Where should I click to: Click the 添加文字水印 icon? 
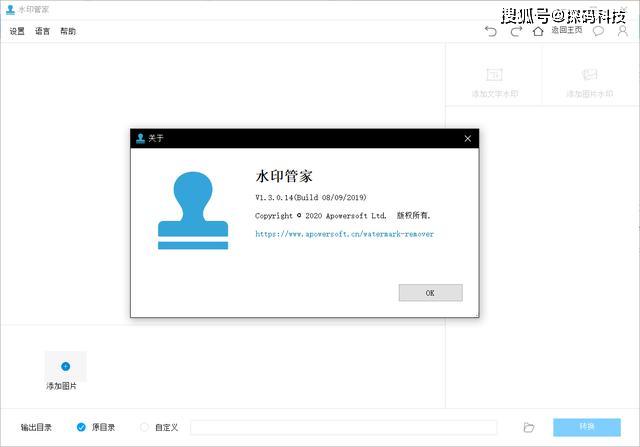coord(495,75)
